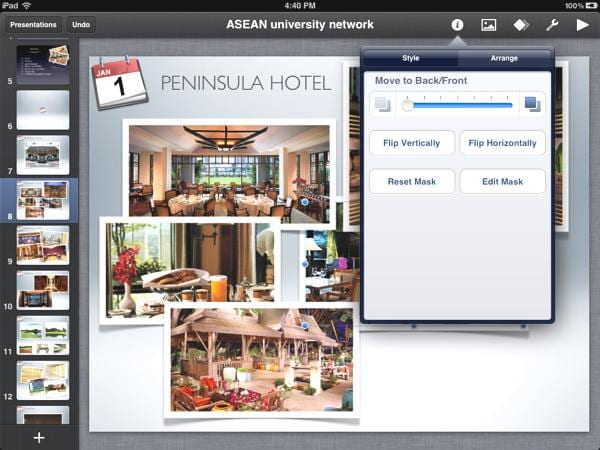Viewport: 600px width, 450px height.
Task: Select the outdoor pavilion photo
Action: (262, 360)
